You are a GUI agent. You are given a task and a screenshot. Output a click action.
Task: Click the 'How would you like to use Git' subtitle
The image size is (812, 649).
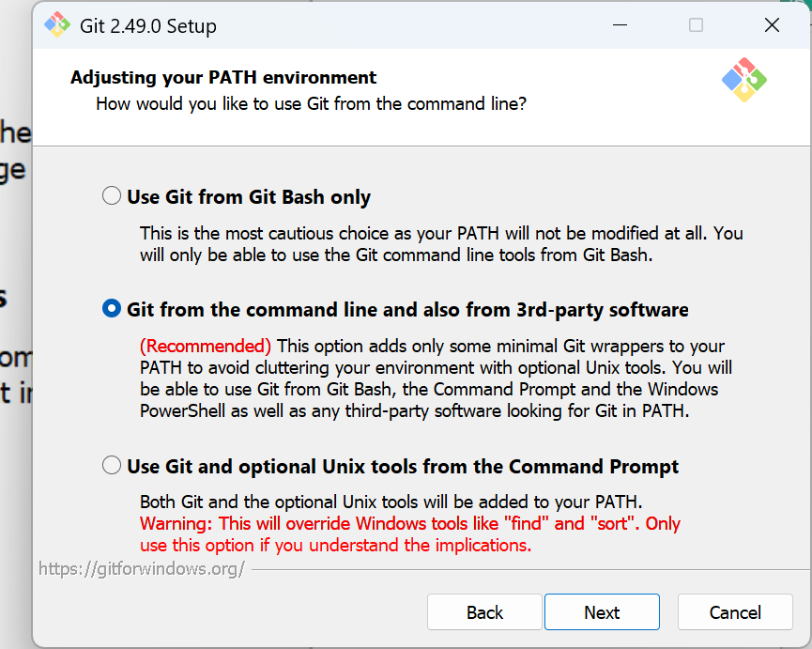(312, 103)
